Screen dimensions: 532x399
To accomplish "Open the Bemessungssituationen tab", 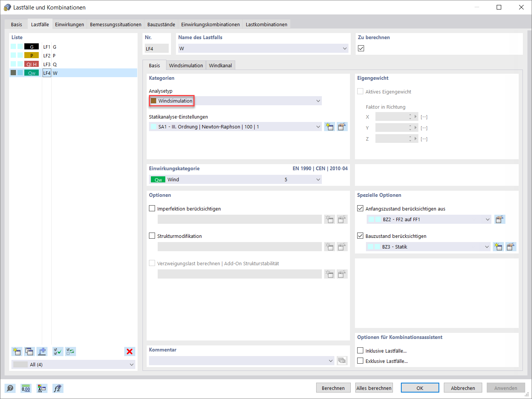I will pos(116,24).
